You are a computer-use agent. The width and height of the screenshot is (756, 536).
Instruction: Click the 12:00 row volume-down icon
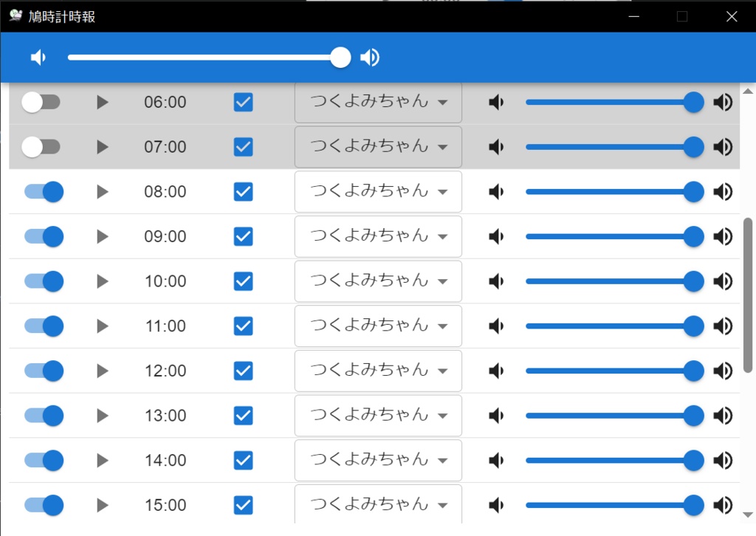pos(495,371)
